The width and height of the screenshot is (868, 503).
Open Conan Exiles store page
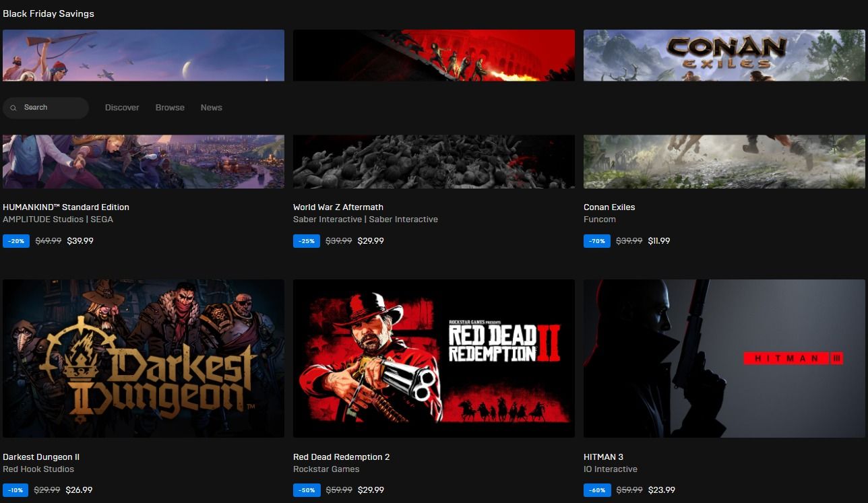609,207
